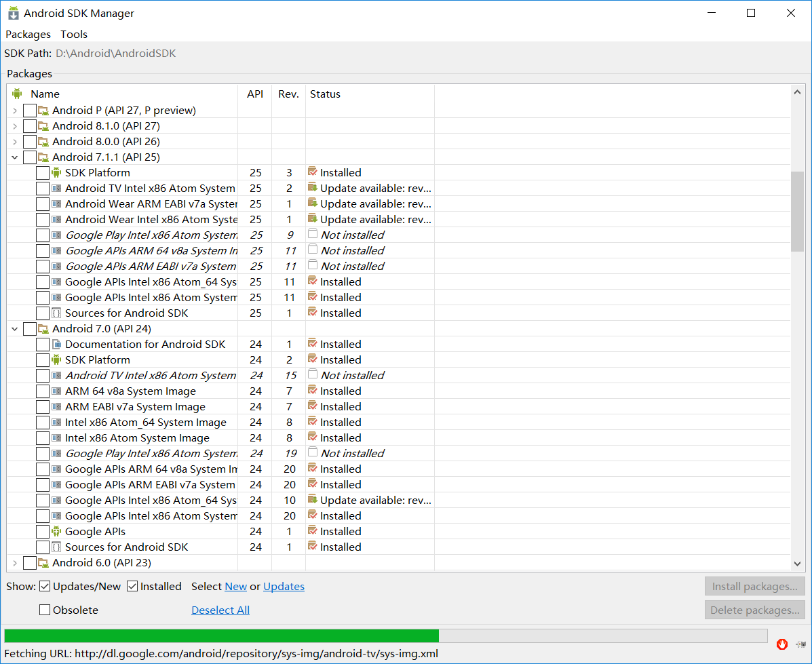This screenshot has height=664, width=812.
Task: Click the scrollbar up arrow
Action: (797, 92)
